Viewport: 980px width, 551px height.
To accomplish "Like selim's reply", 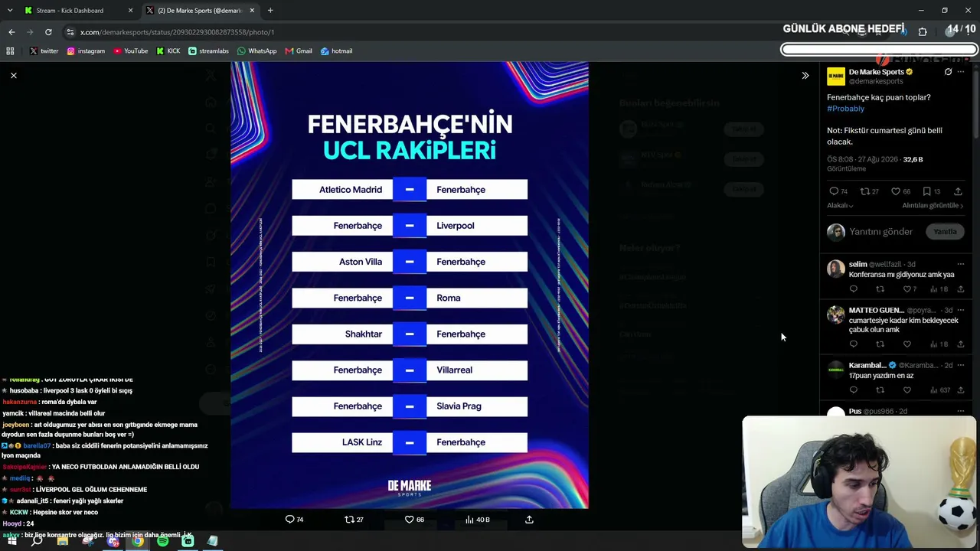I will 907,289.
